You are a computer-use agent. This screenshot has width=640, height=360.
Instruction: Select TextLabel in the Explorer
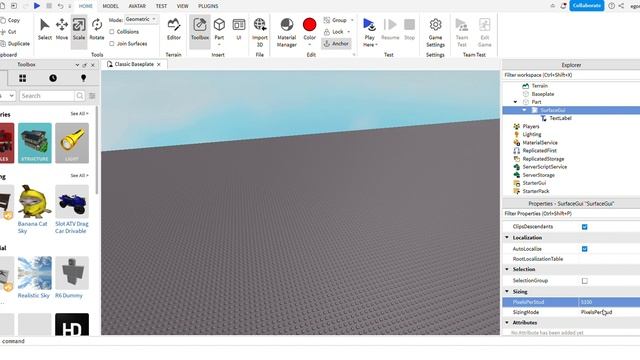click(x=560, y=118)
